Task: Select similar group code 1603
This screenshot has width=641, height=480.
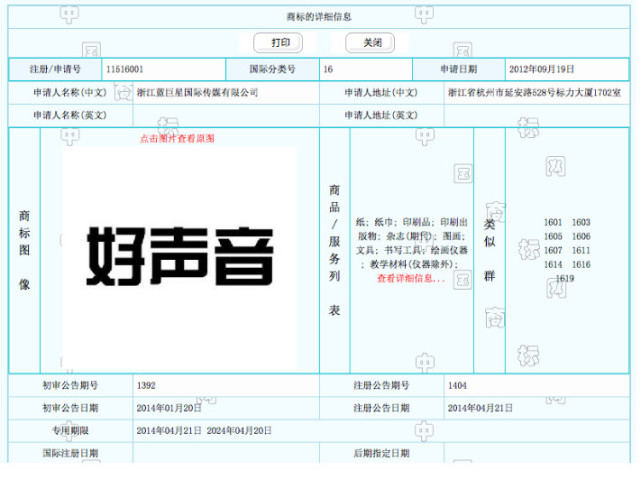Action: (581, 222)
